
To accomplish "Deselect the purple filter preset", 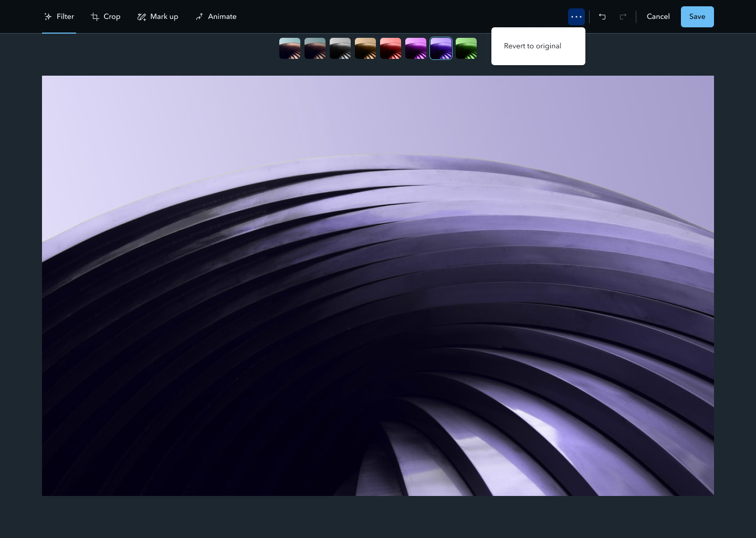I will 441,48.
